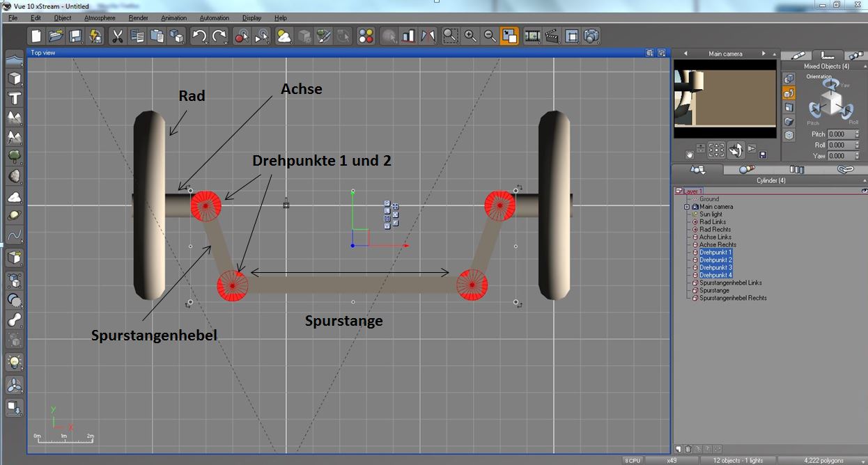The image size is (868, 465).
Task: Open the library tab in world browser
Action: (x=796, y=169)
